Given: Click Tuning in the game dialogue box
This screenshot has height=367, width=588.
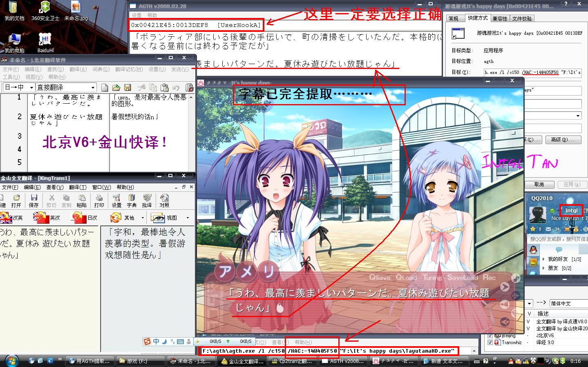Looking at the screenshot, I should (432, 278).
